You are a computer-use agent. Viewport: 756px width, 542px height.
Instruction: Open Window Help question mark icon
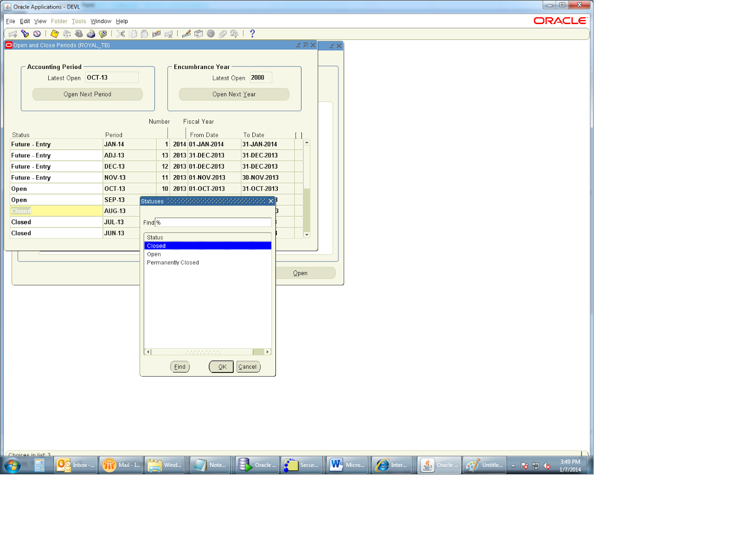pyautogui.click(x=252, y=34)
